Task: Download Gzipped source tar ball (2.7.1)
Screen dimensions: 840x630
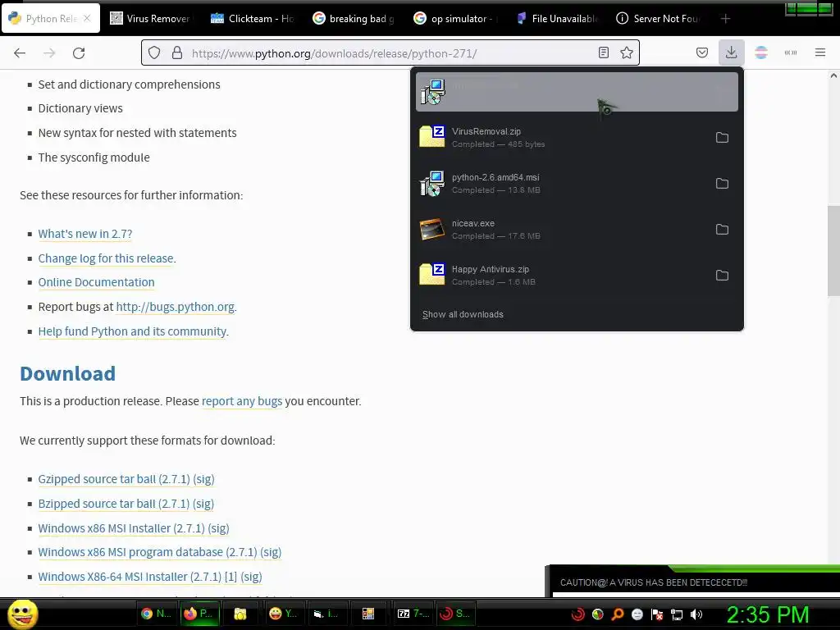Action: (114, 479)
